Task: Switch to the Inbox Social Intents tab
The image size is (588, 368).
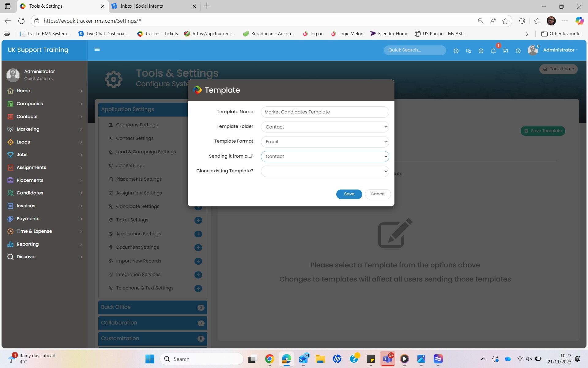Action: [142, 6]
